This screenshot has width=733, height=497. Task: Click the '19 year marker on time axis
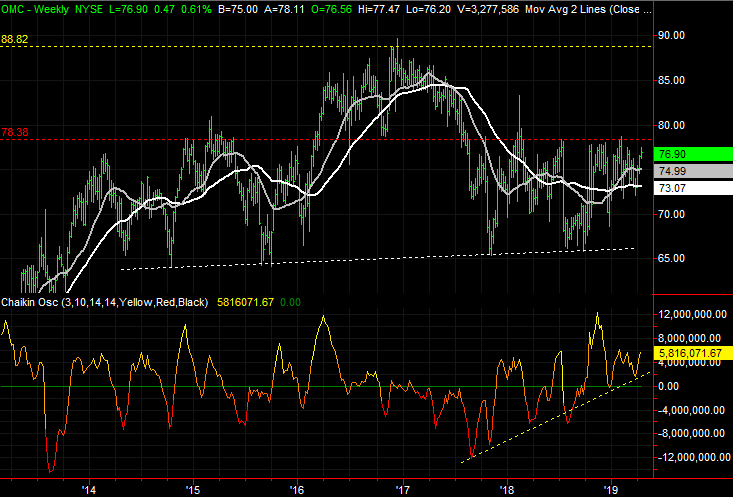[x=612, y=489]
